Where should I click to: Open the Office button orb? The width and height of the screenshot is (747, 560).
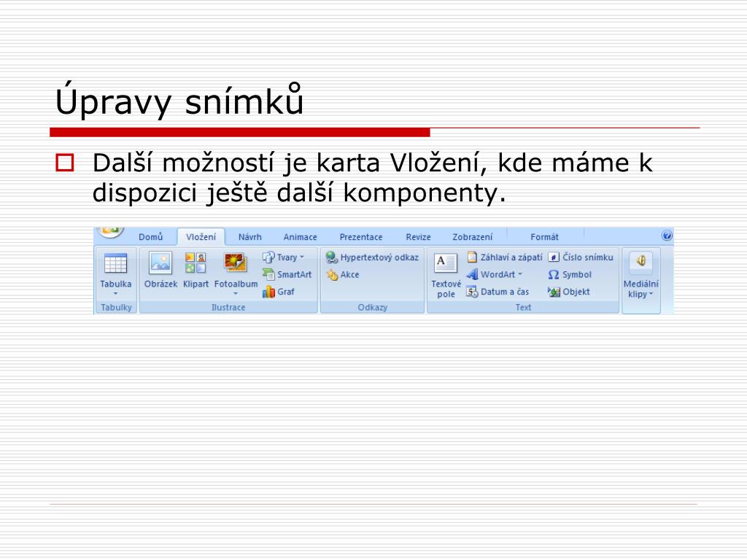tap(111, 230)
